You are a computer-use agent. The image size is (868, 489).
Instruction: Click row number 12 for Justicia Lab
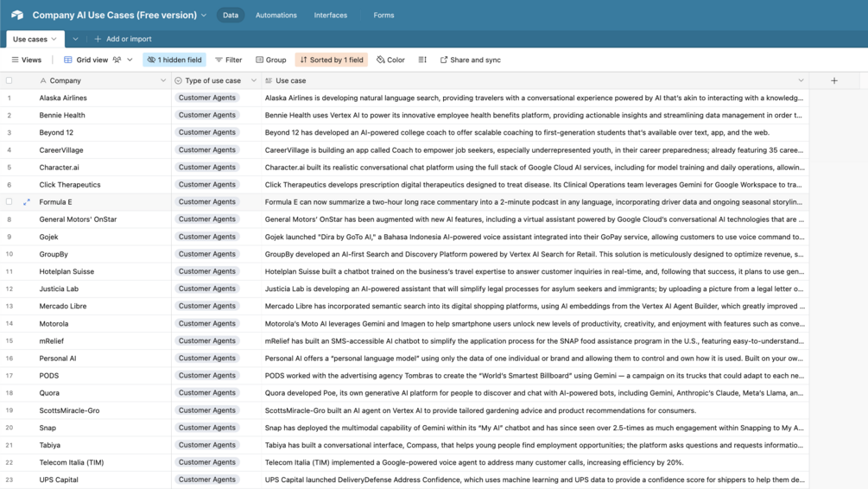tap(9, 289)
